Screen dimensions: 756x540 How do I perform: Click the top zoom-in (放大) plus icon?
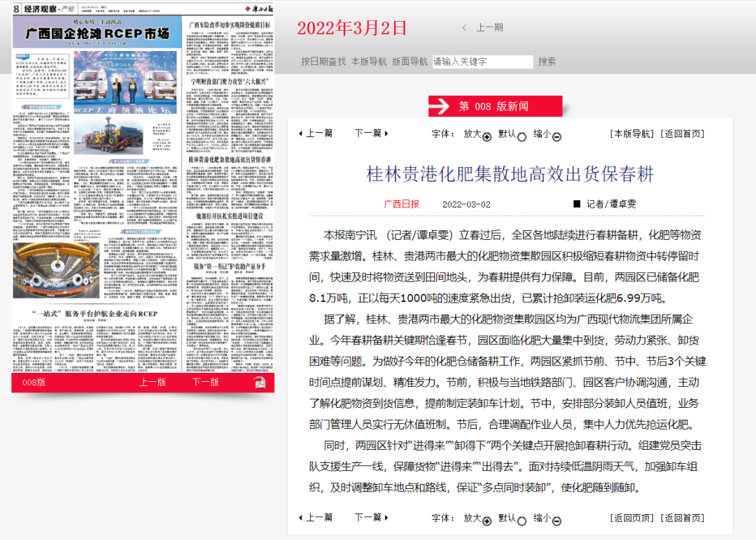487,137
